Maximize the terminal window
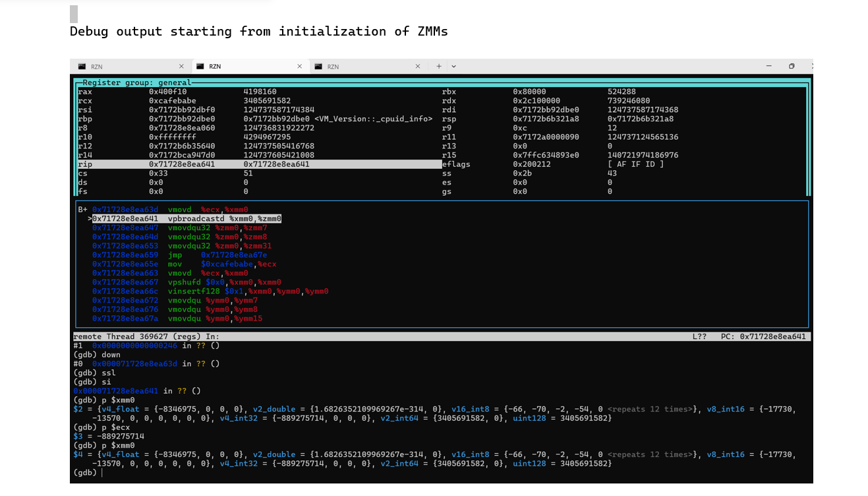 (x=792, y=67)
